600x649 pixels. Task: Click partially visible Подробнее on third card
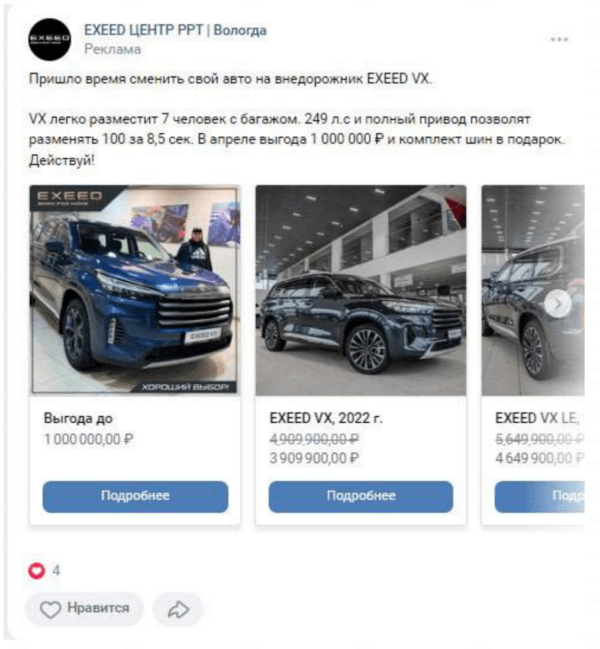(540, 496)
